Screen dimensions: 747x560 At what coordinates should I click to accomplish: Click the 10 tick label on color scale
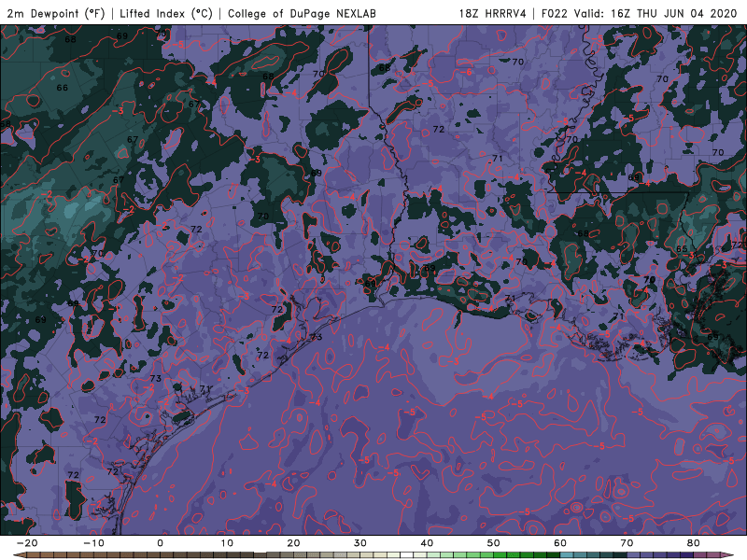point(227,543)
